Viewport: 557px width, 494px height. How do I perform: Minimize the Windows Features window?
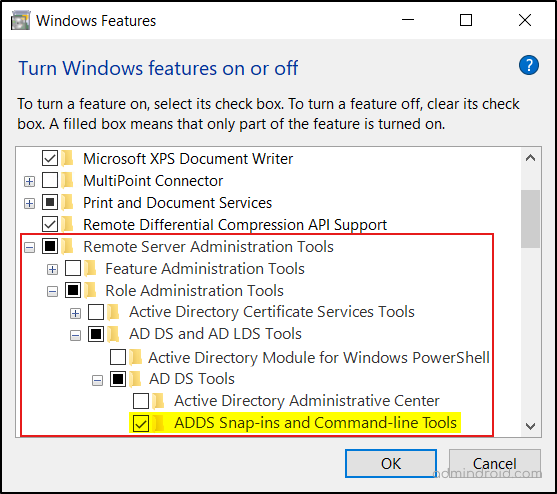click(x=408, y=20)
